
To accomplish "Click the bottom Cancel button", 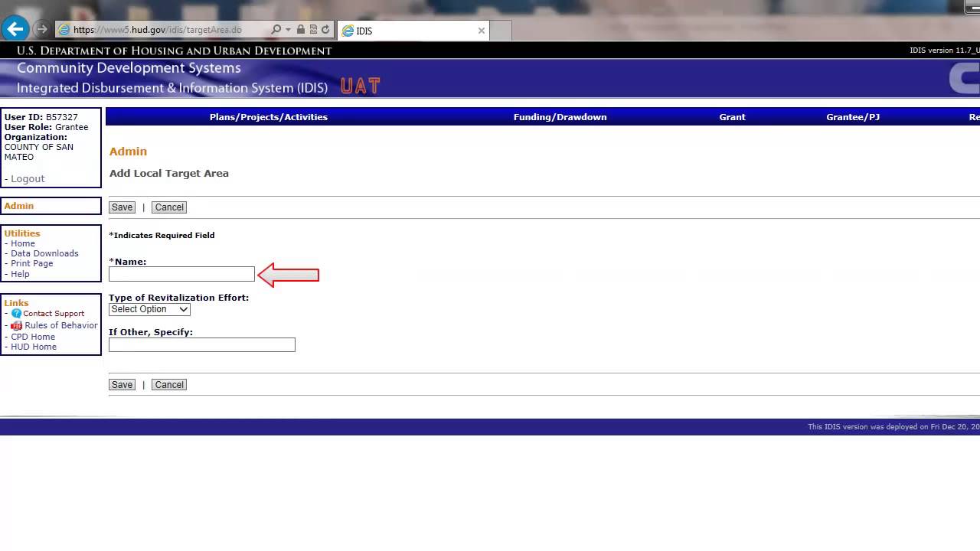I will [169, 385].
